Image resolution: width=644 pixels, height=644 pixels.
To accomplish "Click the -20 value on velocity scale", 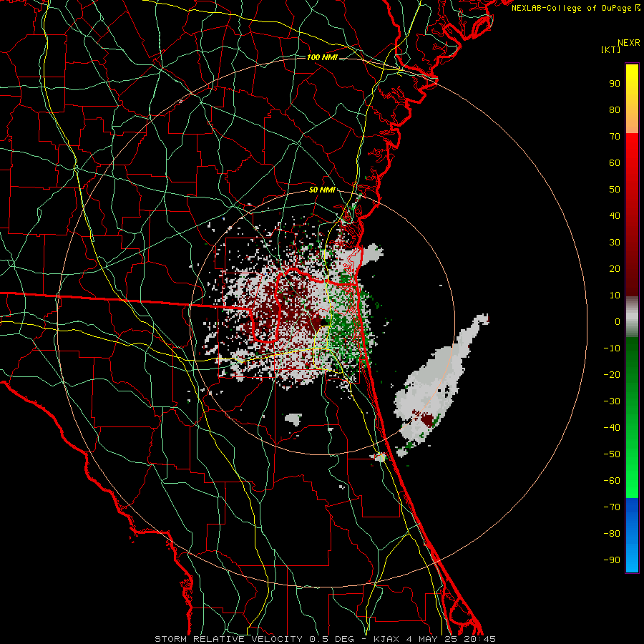I will point(612,375).
